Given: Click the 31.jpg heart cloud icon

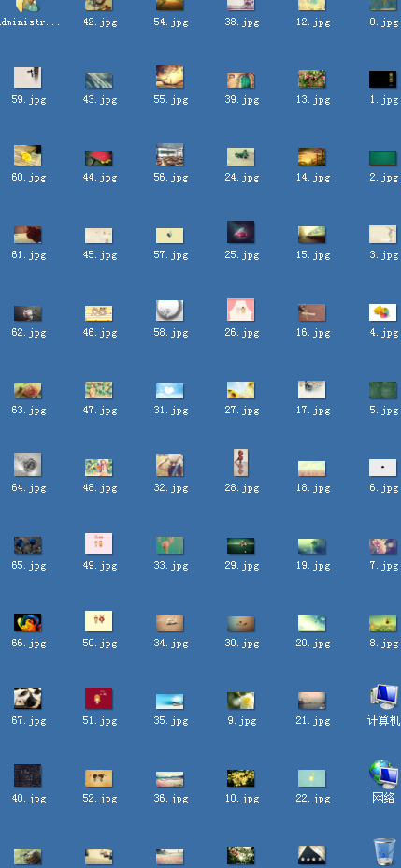Looking at the screenshot, I should pyautogui.click(x=170, y=391).
